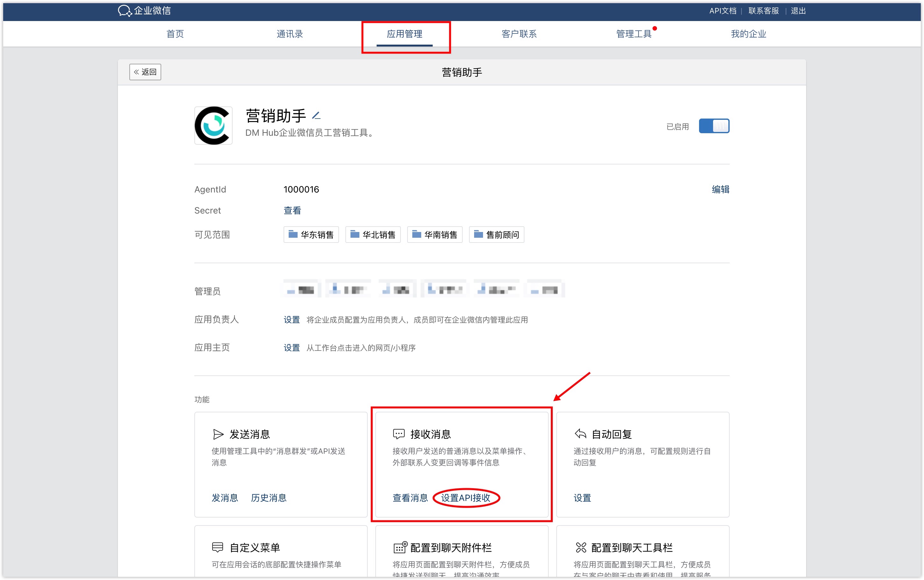Click the 编辑 link next to AgentId

(720, 189)
